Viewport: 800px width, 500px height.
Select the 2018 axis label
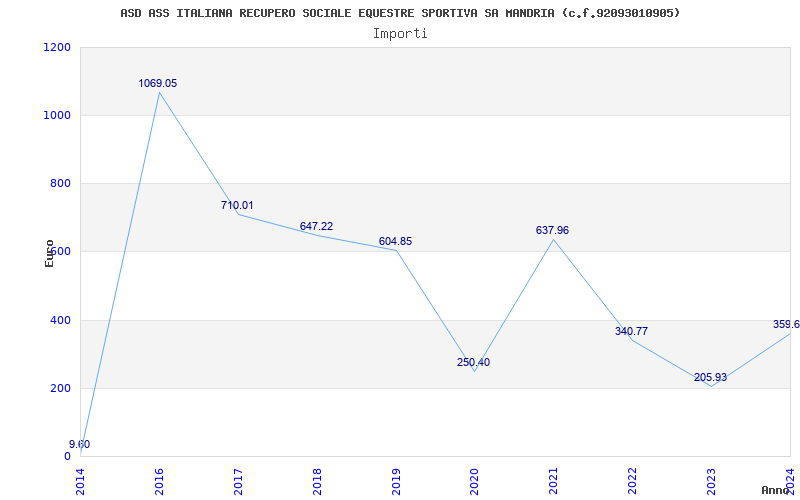(317, 482)
